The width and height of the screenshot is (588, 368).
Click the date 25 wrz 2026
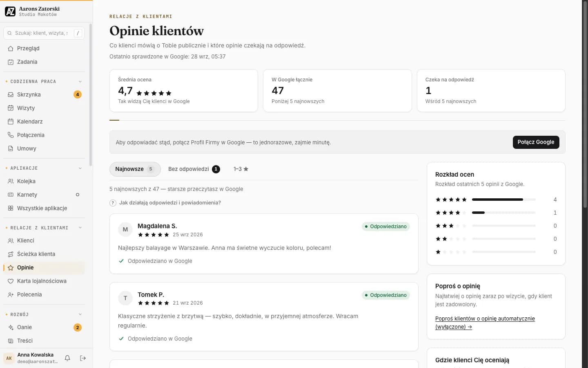(x=188, y=235)
